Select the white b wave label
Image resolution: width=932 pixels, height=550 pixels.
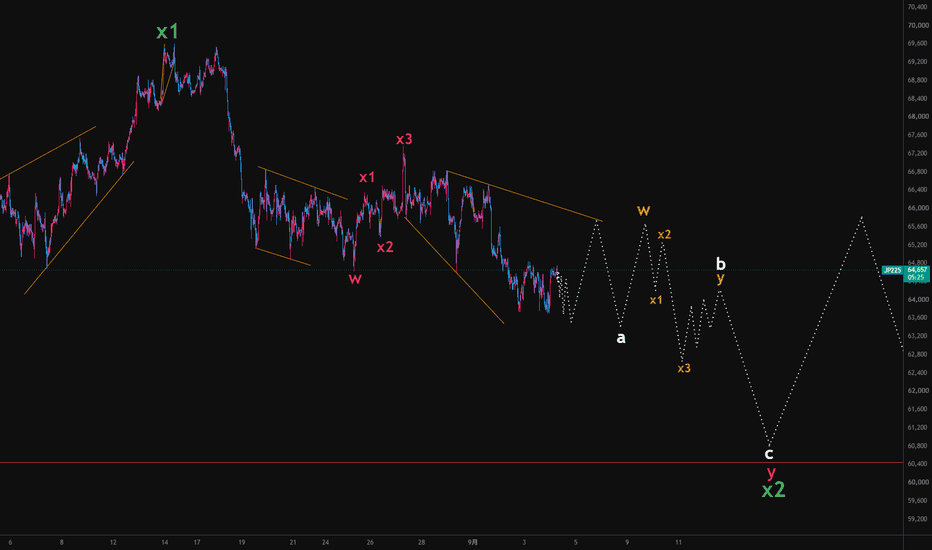click(720, 263)
